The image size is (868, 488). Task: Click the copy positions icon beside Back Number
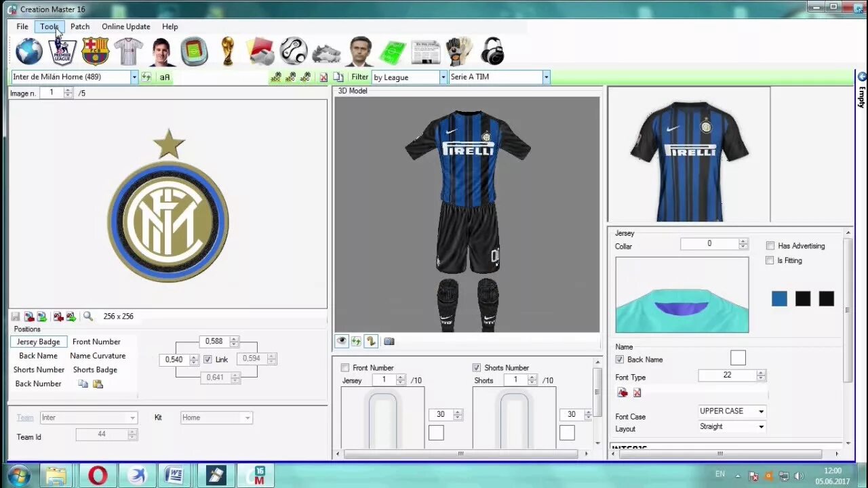(83, 384)
